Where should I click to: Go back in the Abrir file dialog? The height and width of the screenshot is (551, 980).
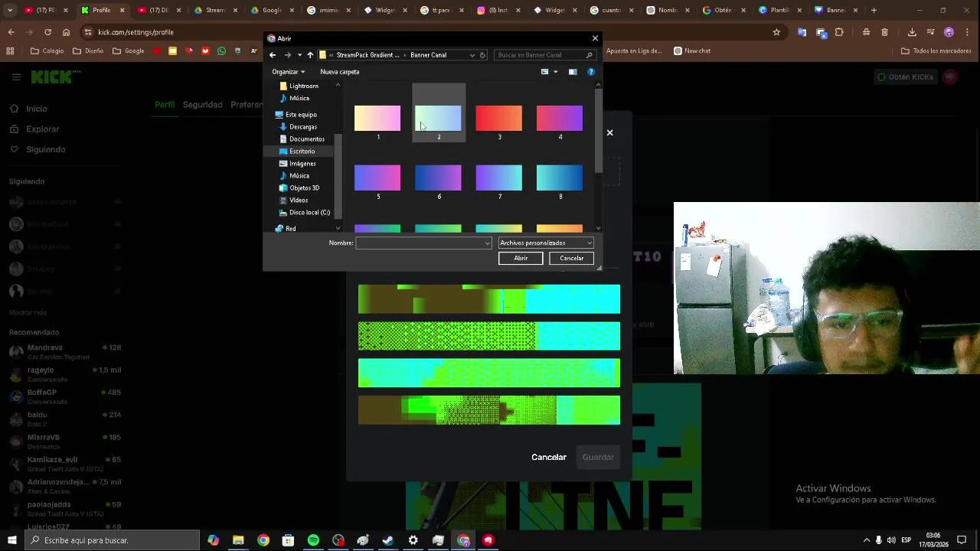(273, 55)
